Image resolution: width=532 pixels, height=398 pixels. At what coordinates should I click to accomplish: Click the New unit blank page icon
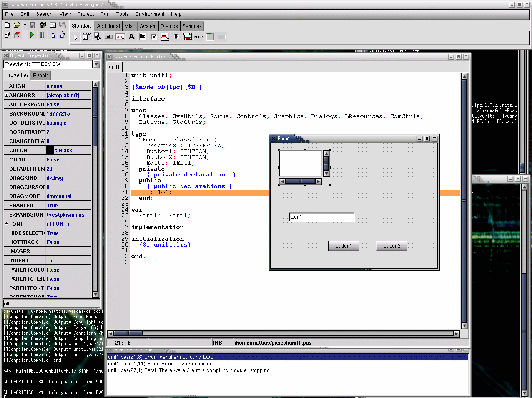[x=7, y=25]
